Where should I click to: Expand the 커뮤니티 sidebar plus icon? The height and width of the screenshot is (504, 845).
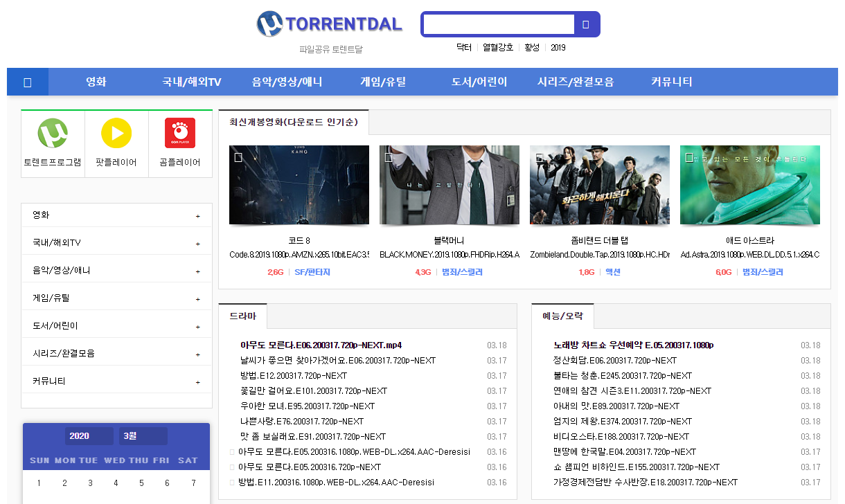click(197, 382)
